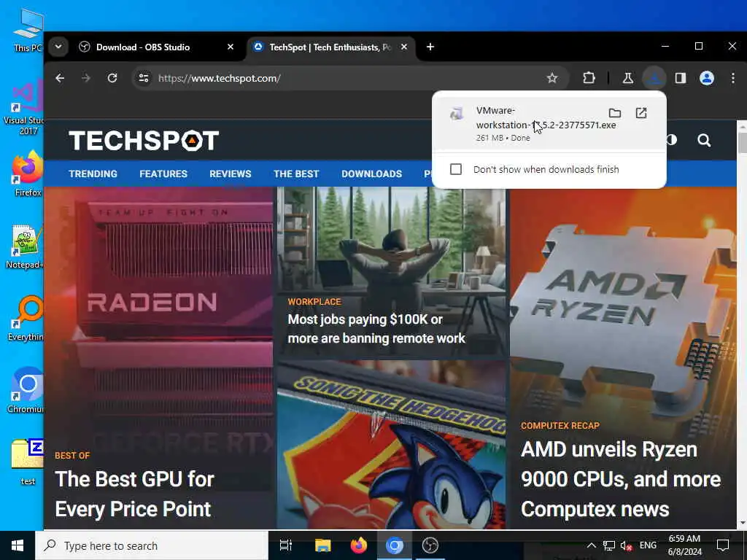
Task: Open the REVIEWS menu item
Action: click(x=230, y=174)
